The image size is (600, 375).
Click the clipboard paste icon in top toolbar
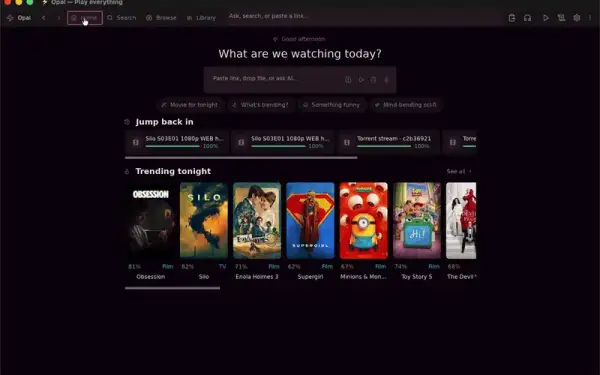(x=512, y=18)
